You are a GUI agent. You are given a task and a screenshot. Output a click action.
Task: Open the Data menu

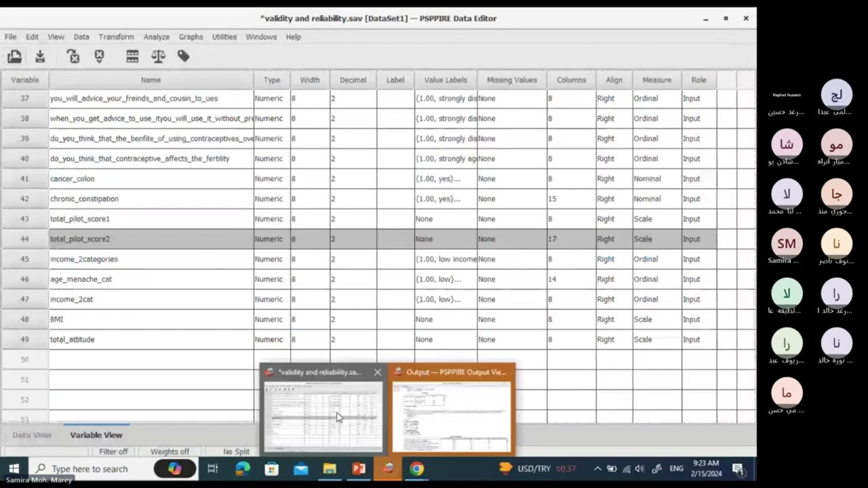pyautogui.click(x=81, y=37)
